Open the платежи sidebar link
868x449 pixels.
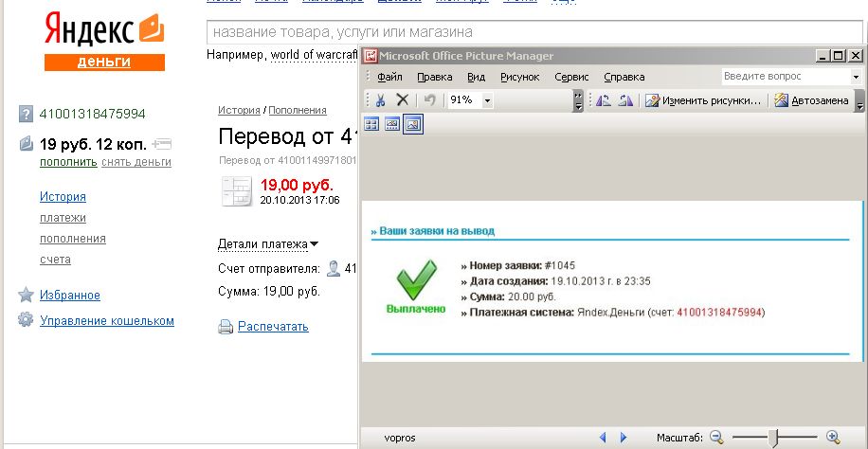coord(63,218)
